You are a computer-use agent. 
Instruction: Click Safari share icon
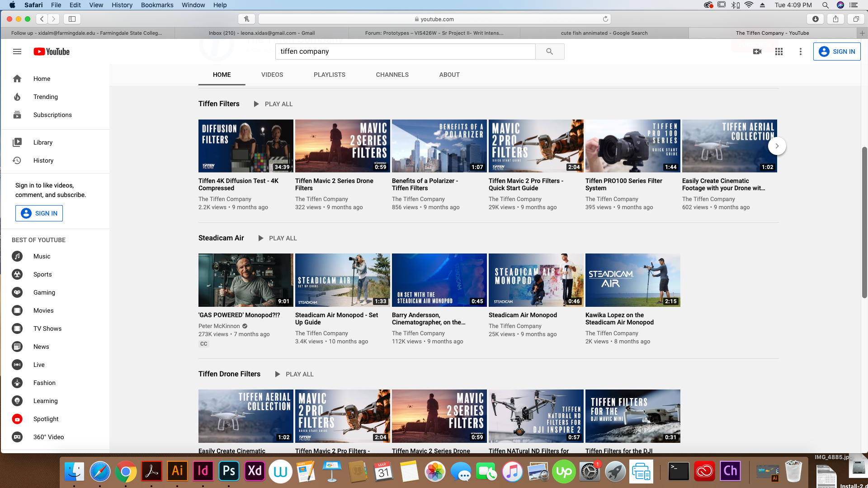click(x=835, y=19)
